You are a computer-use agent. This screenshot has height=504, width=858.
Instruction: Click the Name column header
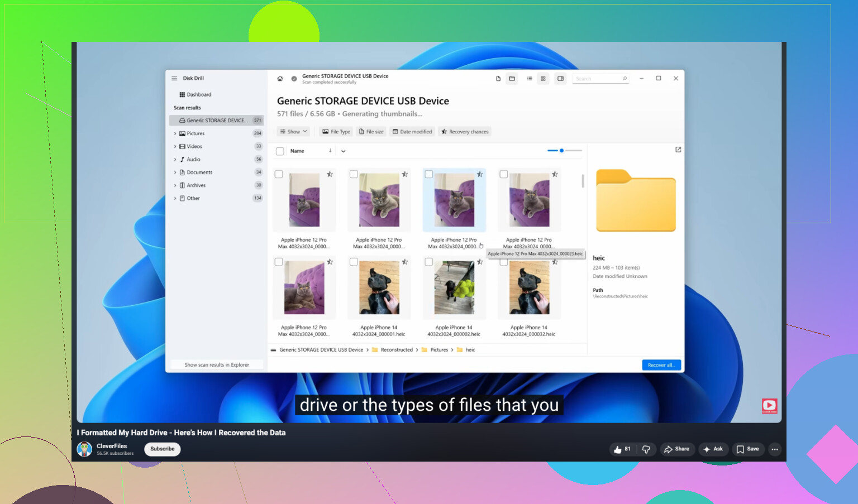click(x=297, y=151)
